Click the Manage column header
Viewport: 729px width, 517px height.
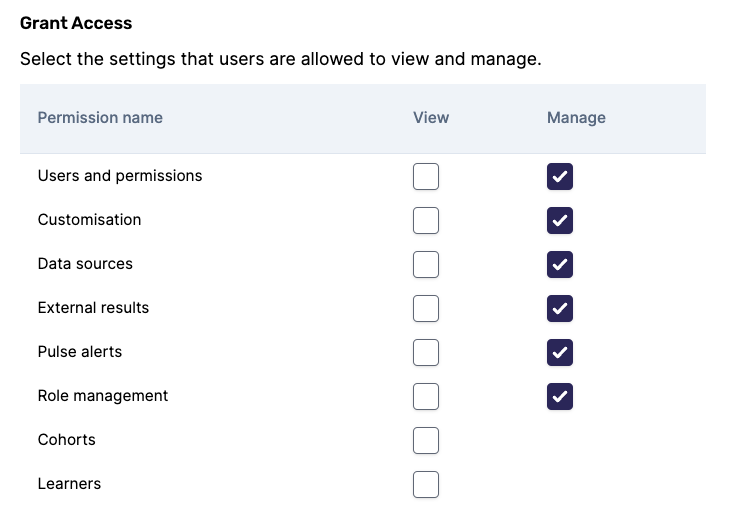click(576, 118)
